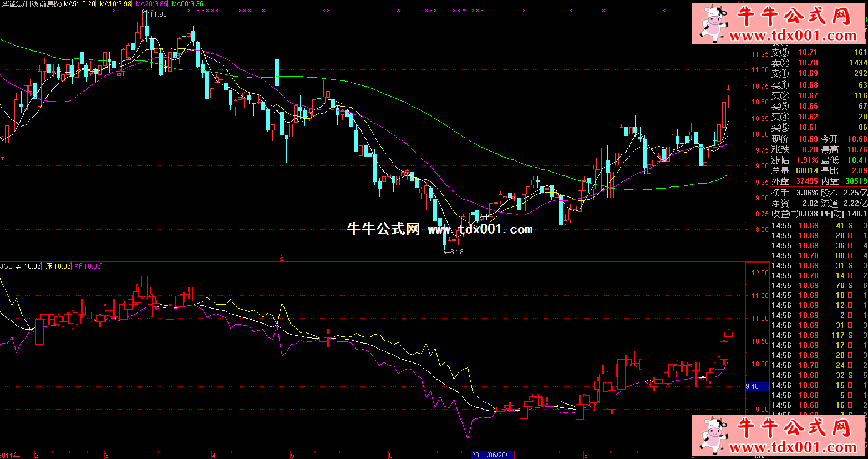
Task: Click the blue 9.40 price cursor box
Action: click(x=758, y=386)
